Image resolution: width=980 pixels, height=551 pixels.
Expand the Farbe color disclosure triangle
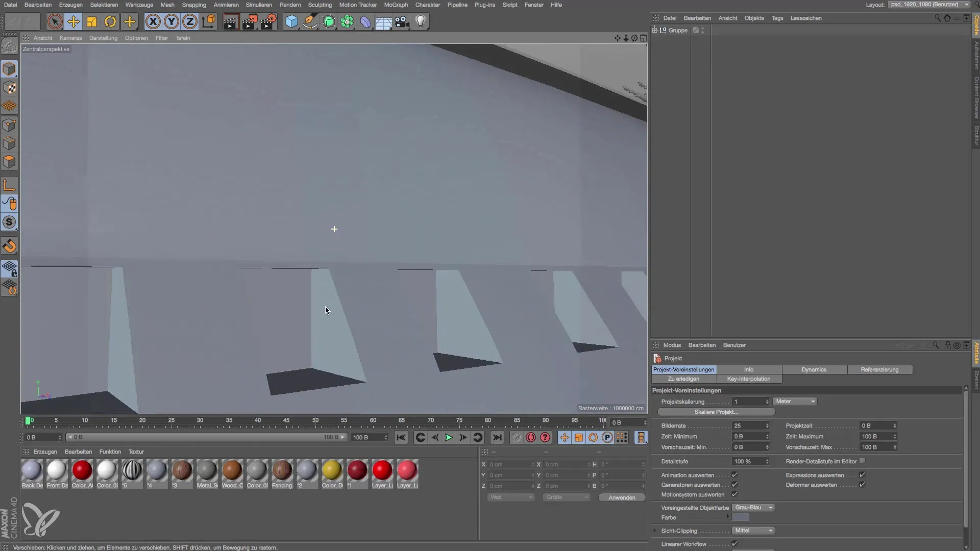pos(728,517)
